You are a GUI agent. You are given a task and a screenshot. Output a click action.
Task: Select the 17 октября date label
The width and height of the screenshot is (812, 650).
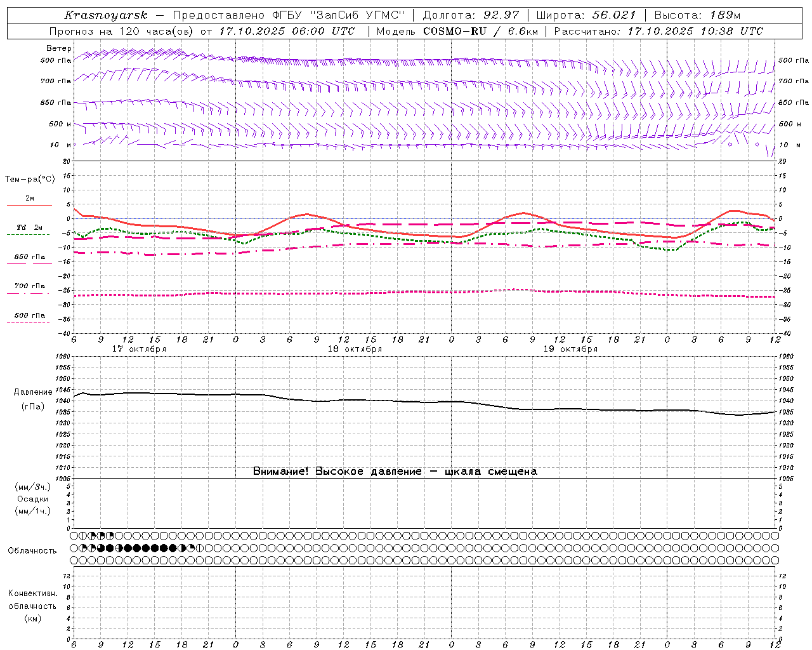139,349
